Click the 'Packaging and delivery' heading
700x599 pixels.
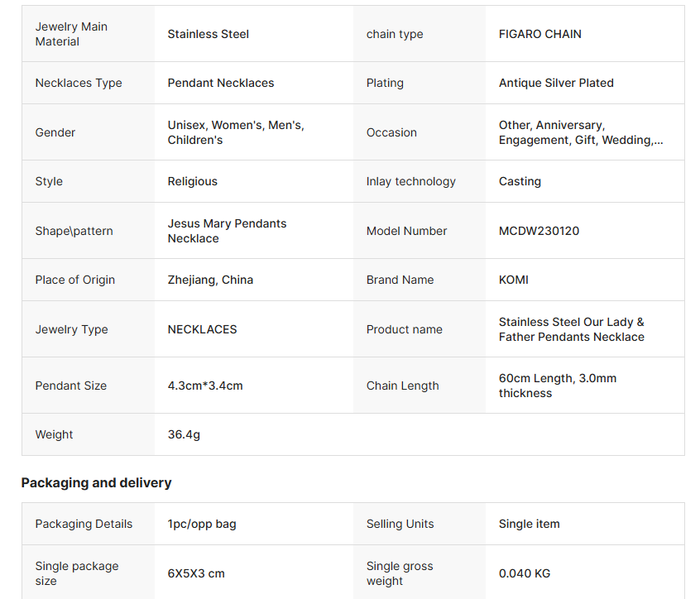(96, 482)
